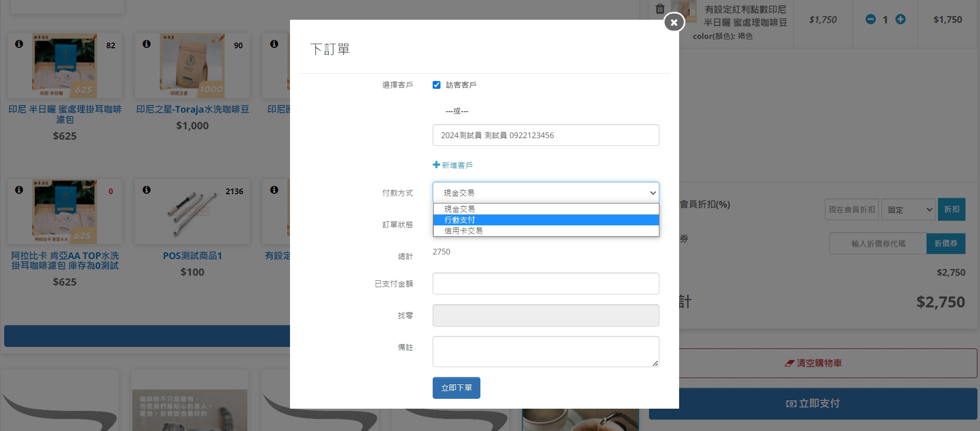Toggle the 訪客客戶 guest customer checkbox

436,85
